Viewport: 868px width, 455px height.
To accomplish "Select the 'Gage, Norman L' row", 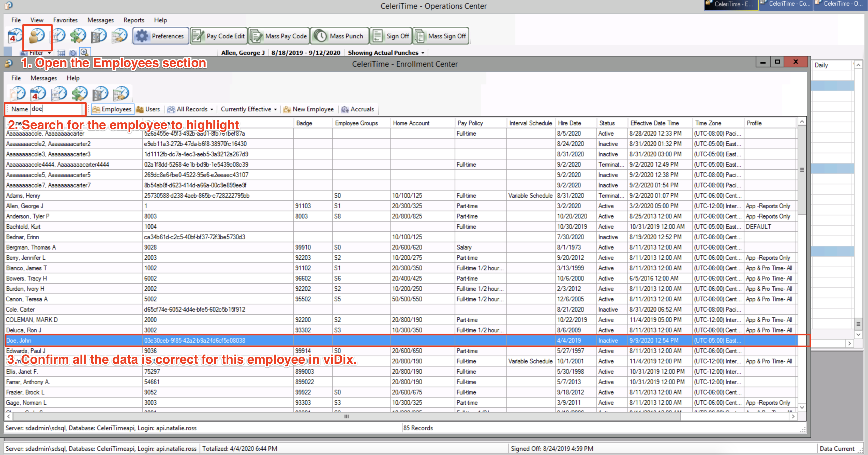I will tap(401, 403).
